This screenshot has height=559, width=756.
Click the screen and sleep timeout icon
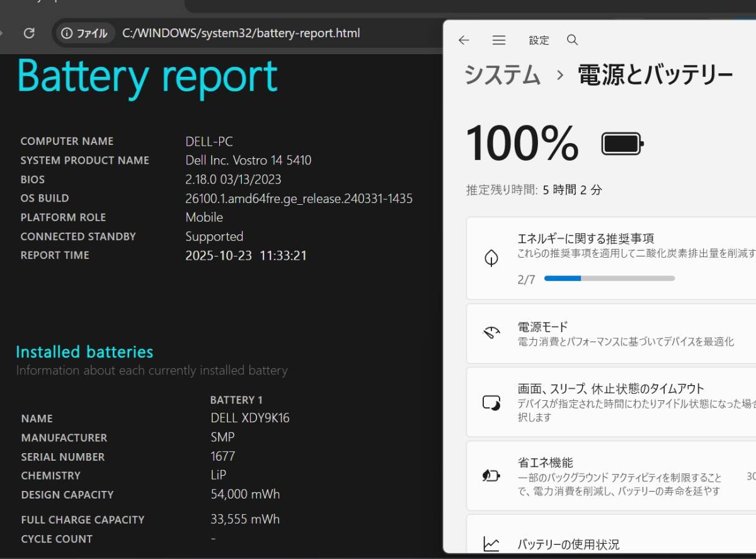point(492,401)
